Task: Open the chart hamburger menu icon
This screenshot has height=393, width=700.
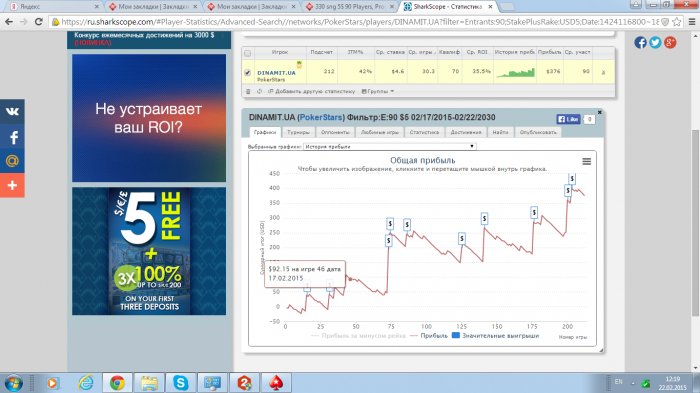Action: (587, 161)
